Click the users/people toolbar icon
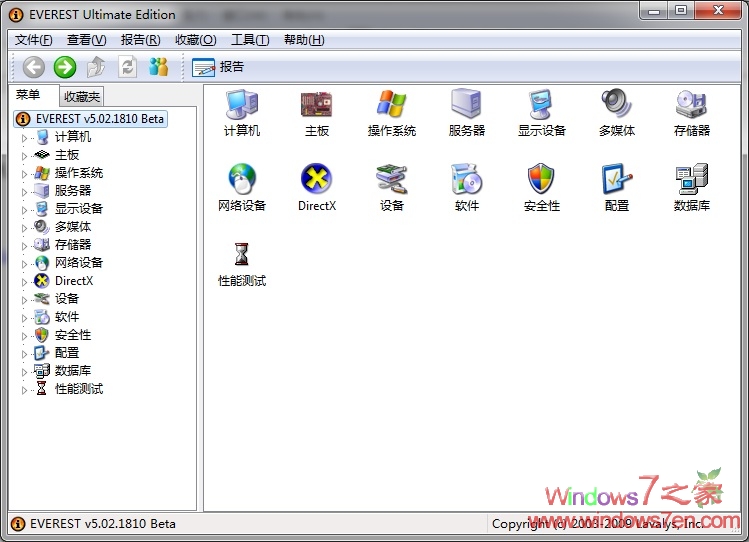749x542 pixels. click(x=158, y=67)
